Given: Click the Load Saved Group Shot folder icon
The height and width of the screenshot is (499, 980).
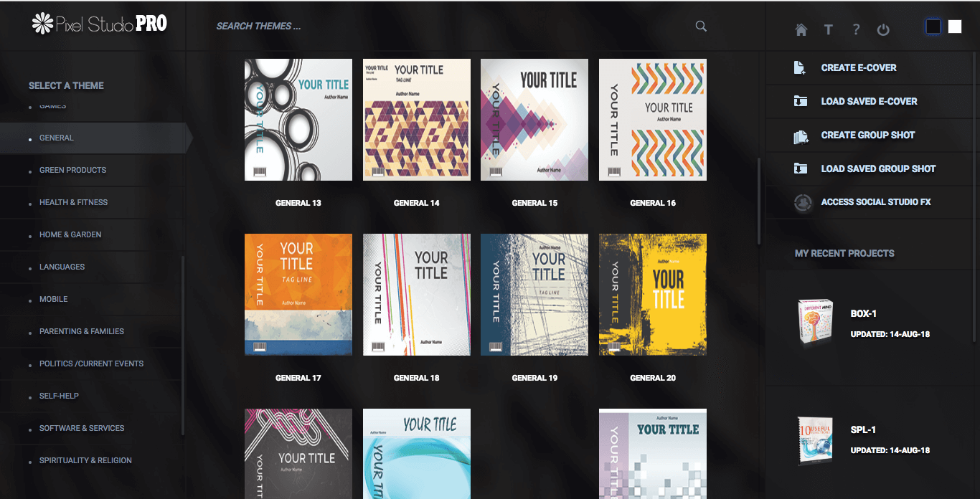Looking at the screenshot, I should [800, 168].
